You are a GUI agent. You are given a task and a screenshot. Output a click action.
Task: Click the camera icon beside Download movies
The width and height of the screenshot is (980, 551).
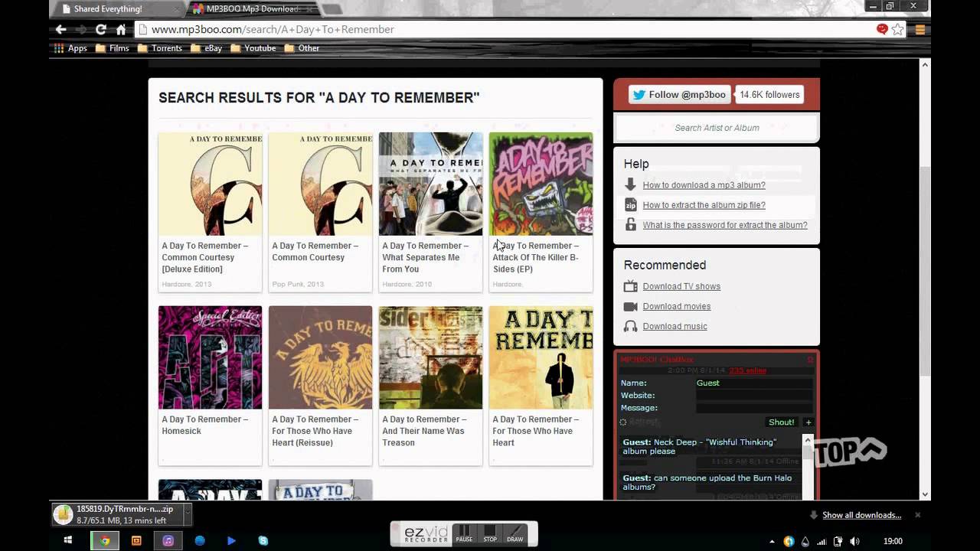(x=630, y=306)
